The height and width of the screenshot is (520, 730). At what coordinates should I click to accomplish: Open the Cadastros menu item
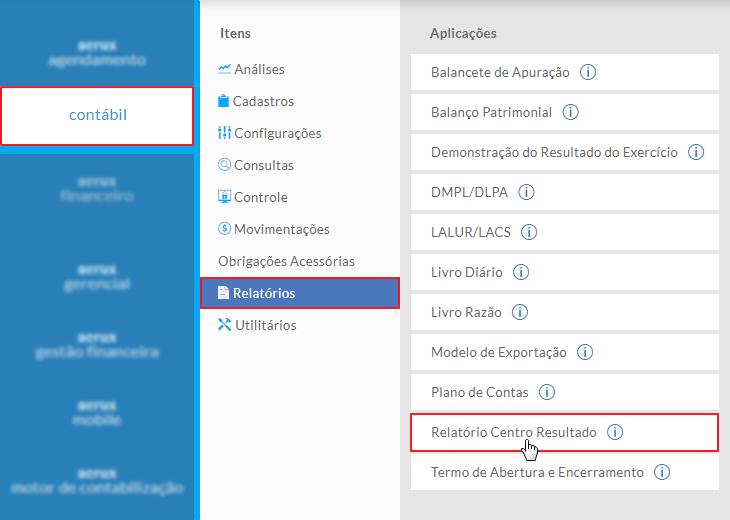pyautogui.click(x=263, y=101)
